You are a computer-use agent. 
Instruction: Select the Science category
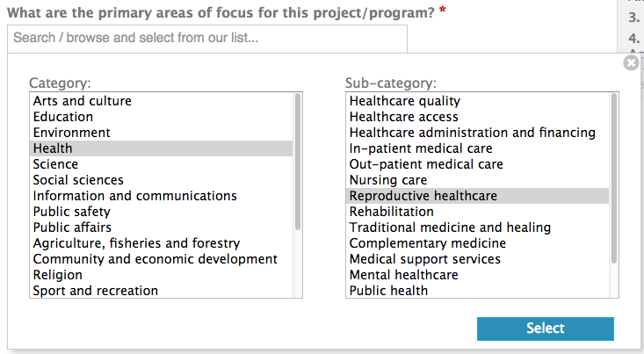(x=55, y=164)
